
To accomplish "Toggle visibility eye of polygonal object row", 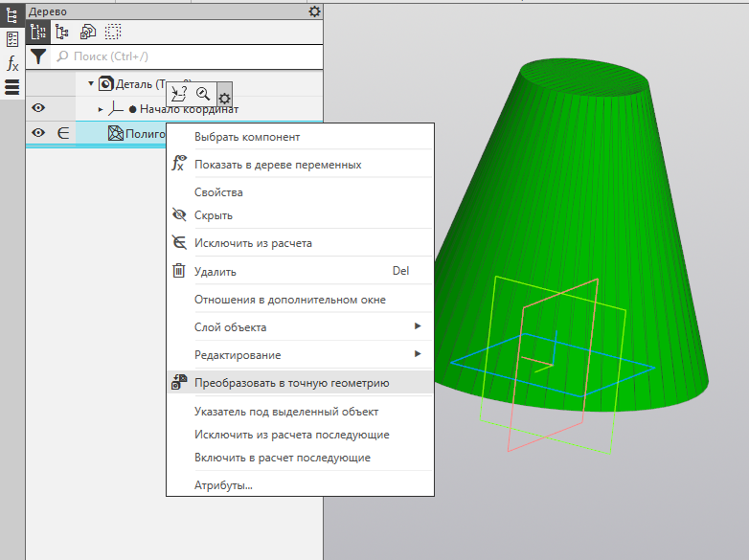I will click(38, 133).
